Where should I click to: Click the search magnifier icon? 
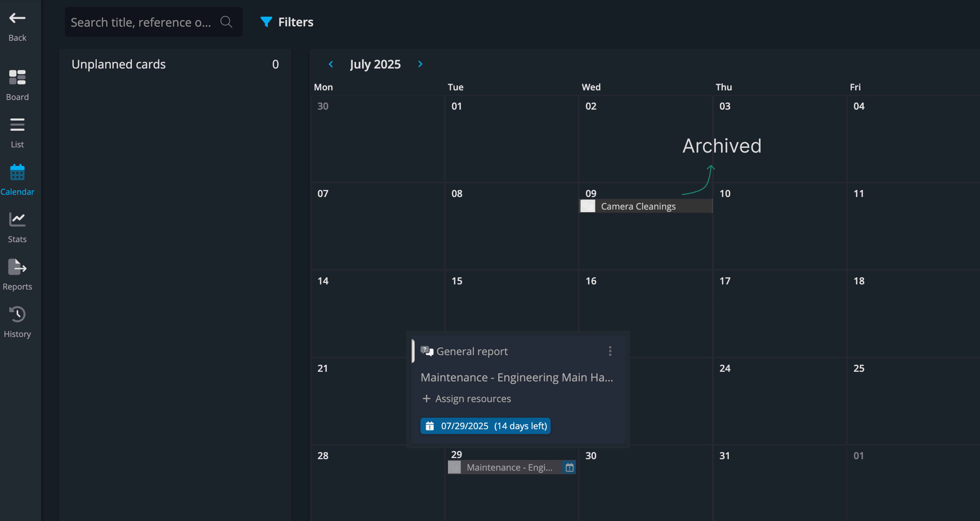point(226,22)
